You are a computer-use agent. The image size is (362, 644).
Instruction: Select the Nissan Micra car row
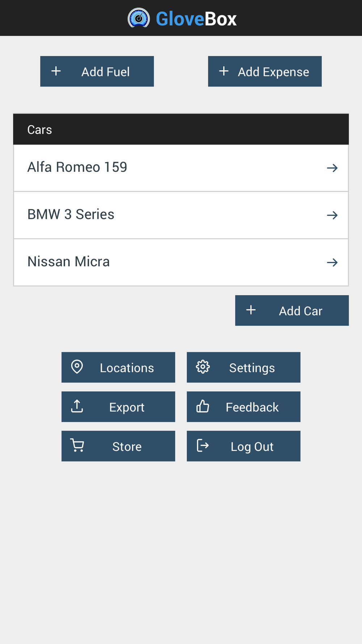pyautogui.click(x=181, y=263)
